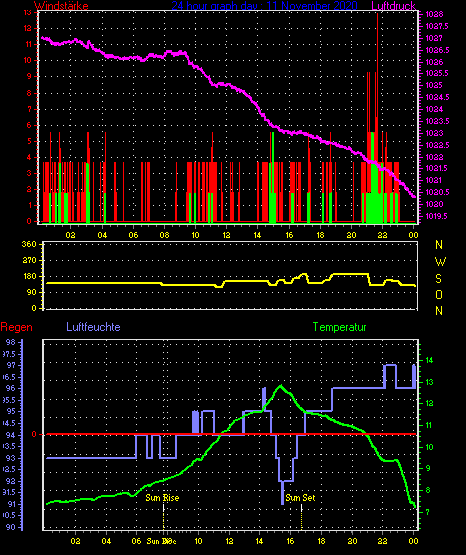Click the 24 hour graph day title
This screenshot has height=555, width=466.
[264, 6]
